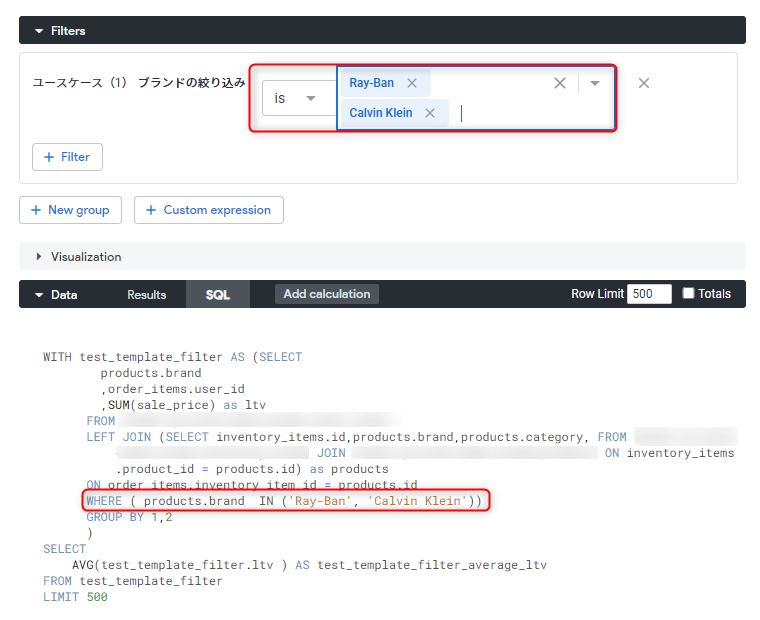Collapse the Filters section
Image resolution: width=760 pixels, height=620 pixels.
pyautogui.click(x=39, y=31)
